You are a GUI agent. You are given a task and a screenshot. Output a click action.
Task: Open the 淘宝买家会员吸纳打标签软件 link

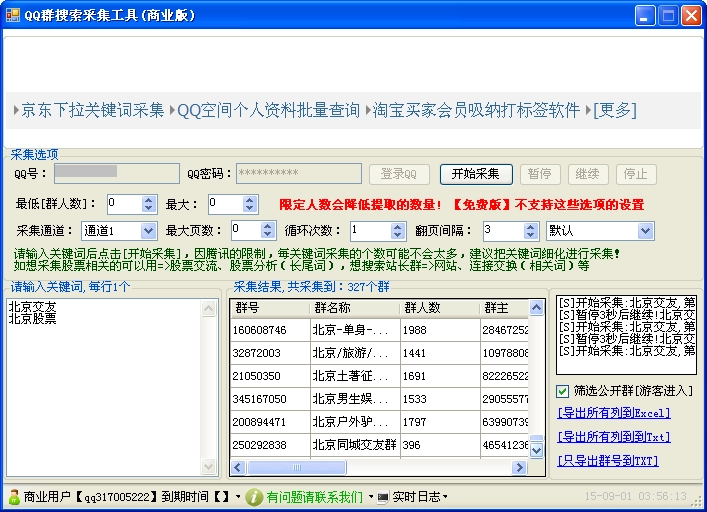coord(476,110)
